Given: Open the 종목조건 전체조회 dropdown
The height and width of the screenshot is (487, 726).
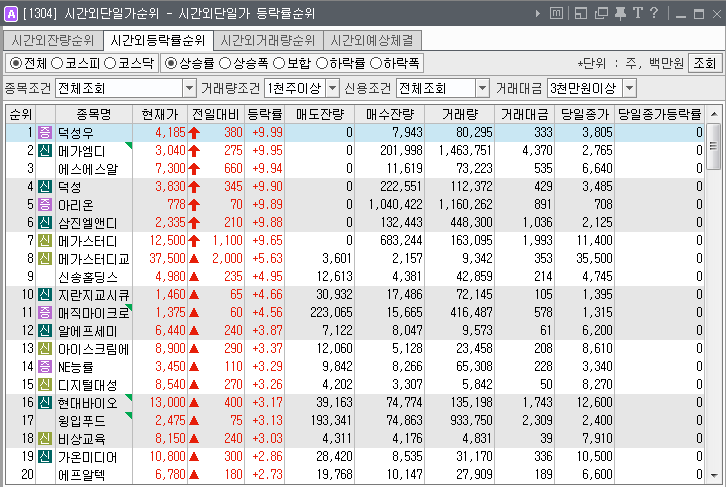Looking at the screenshot, I should [189, 88].
